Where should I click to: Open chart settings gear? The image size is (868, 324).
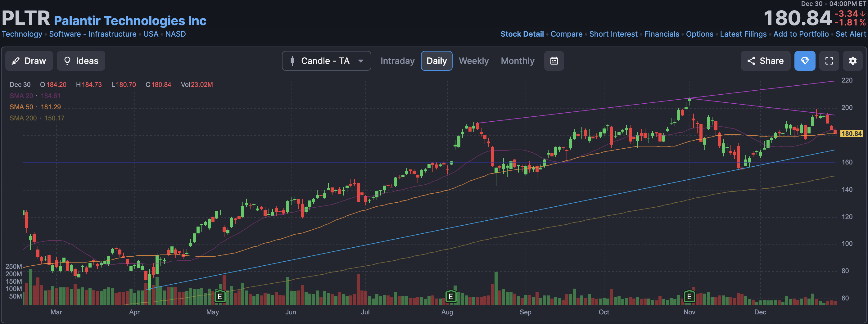coord(852,61)
